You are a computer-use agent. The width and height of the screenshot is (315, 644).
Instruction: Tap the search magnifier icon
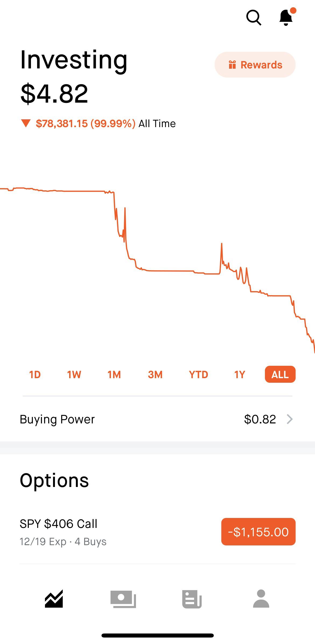[254, 18]
